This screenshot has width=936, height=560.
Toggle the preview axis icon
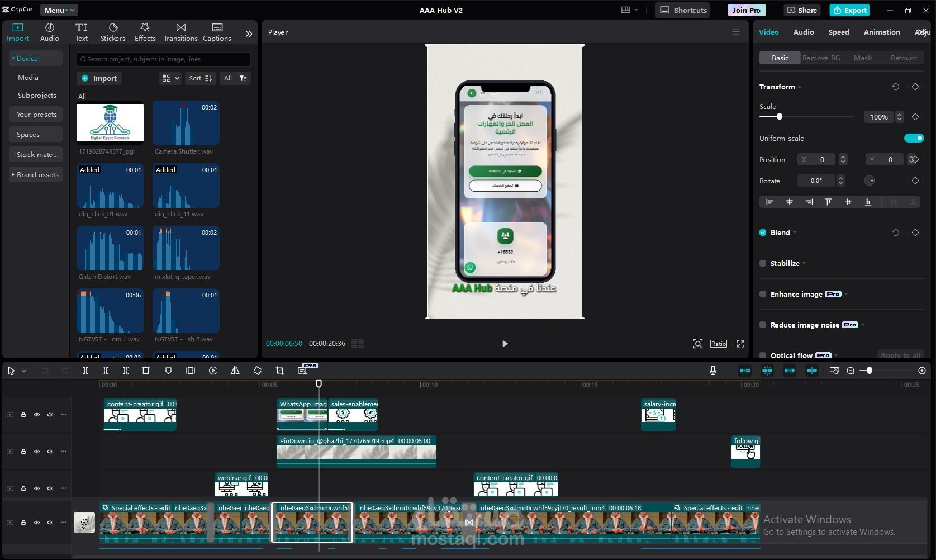[x=812, y=371]
